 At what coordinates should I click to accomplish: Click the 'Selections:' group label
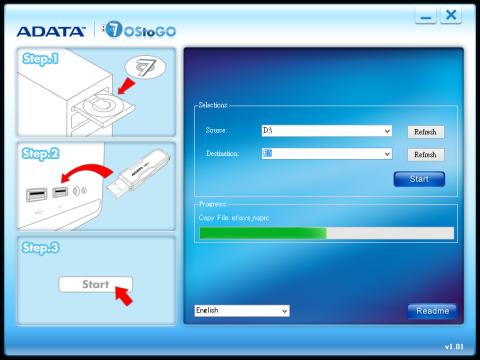[213, 105]
